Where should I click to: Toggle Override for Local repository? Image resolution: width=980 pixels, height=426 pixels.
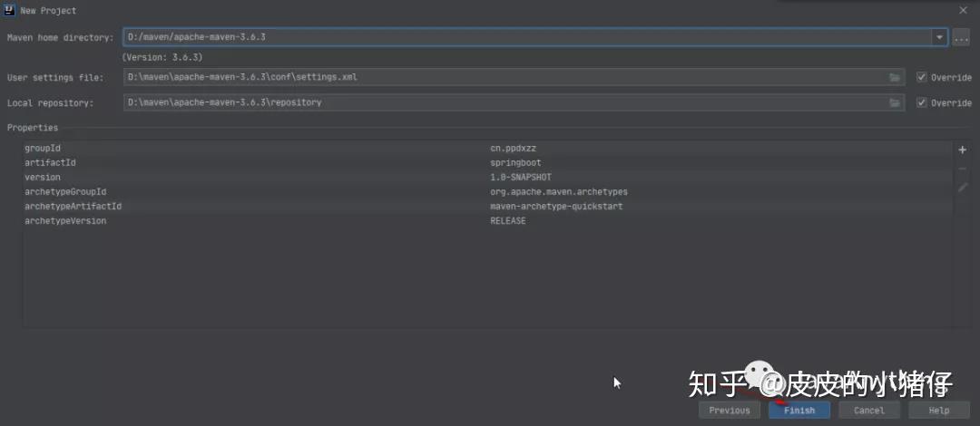tap(922, 103)
